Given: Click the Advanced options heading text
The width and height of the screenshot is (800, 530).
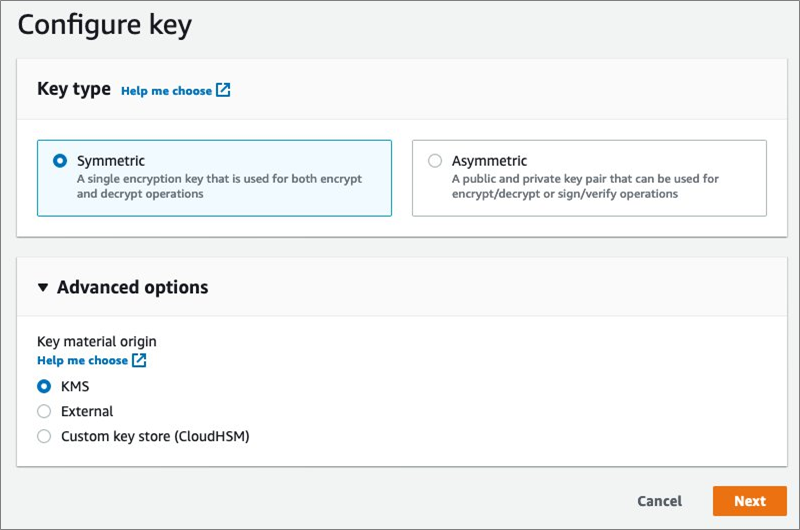Looking at the screenshot, I should (132, 287).
